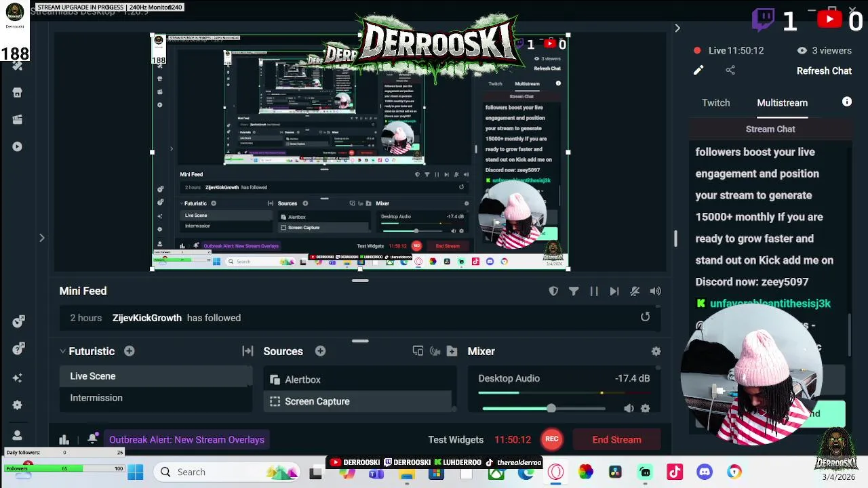Image resolution: width=868 pixels, height=488 pixels.
Task: Mute event alerts with crossed megaphone icon
Action: 635,291
